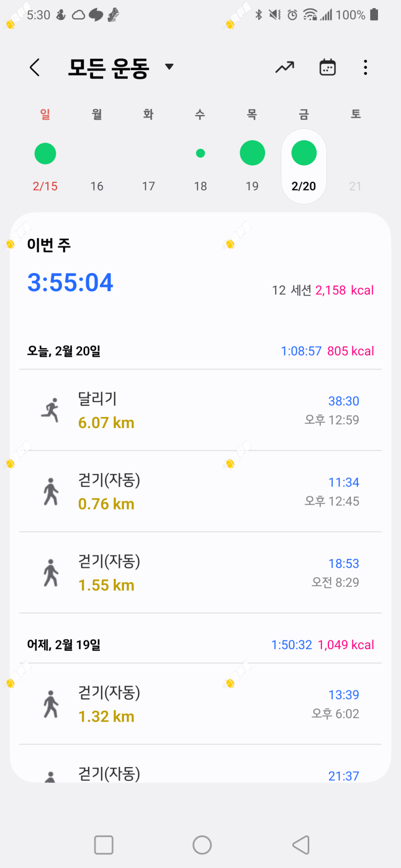Tap the back arrow icon
401x868 pixels.
tap(35, 68)
